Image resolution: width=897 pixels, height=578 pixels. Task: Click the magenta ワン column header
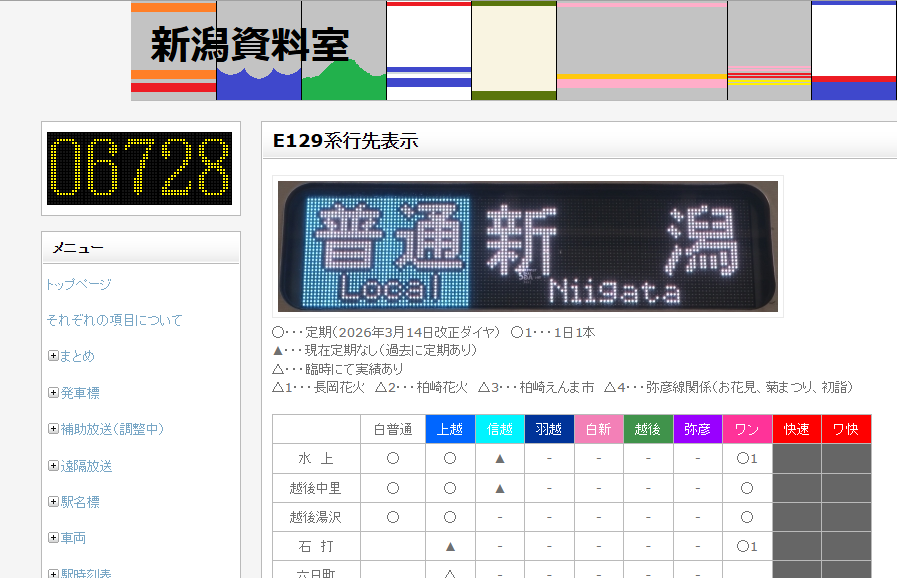click(747, 429)
